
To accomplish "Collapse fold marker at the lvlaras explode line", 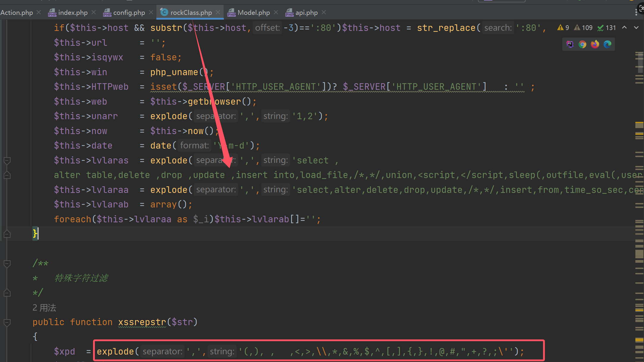I will [x=7, y=160].
